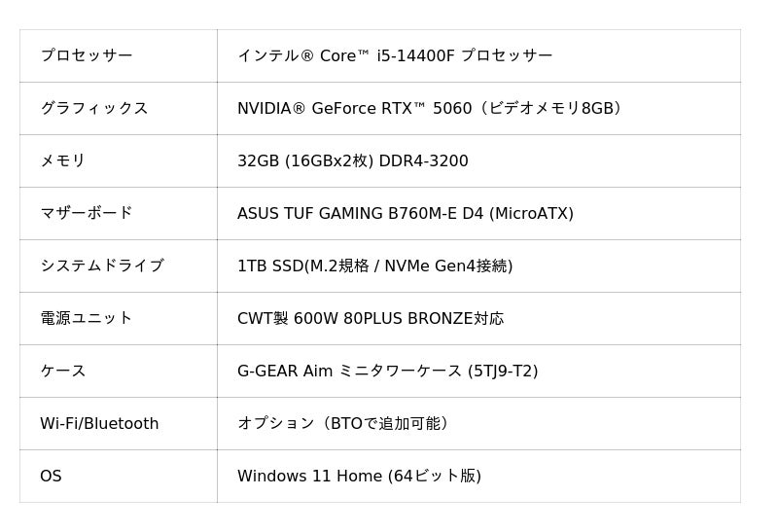Click the グラフィックス label cell
The image size is (778, 532).
point(94,108)
